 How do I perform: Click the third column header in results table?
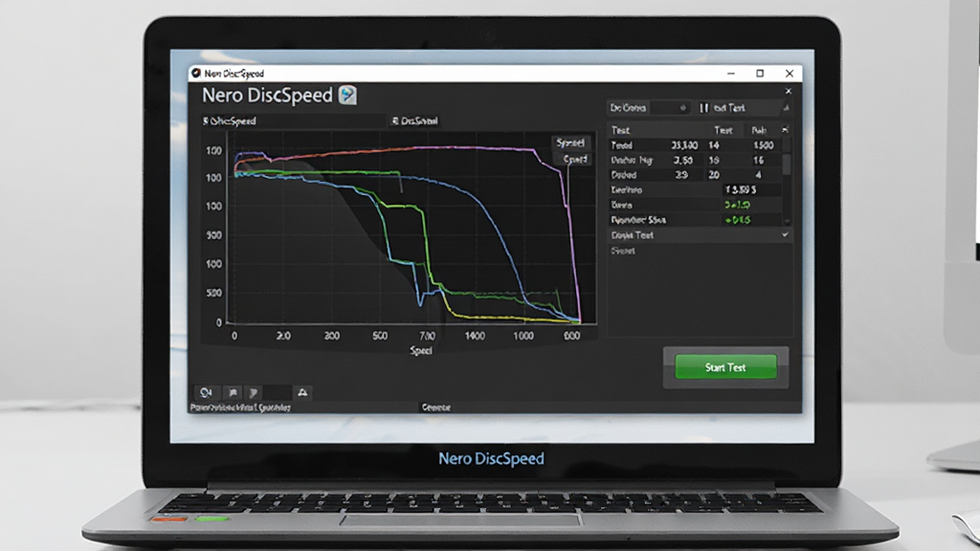(759, 130)
